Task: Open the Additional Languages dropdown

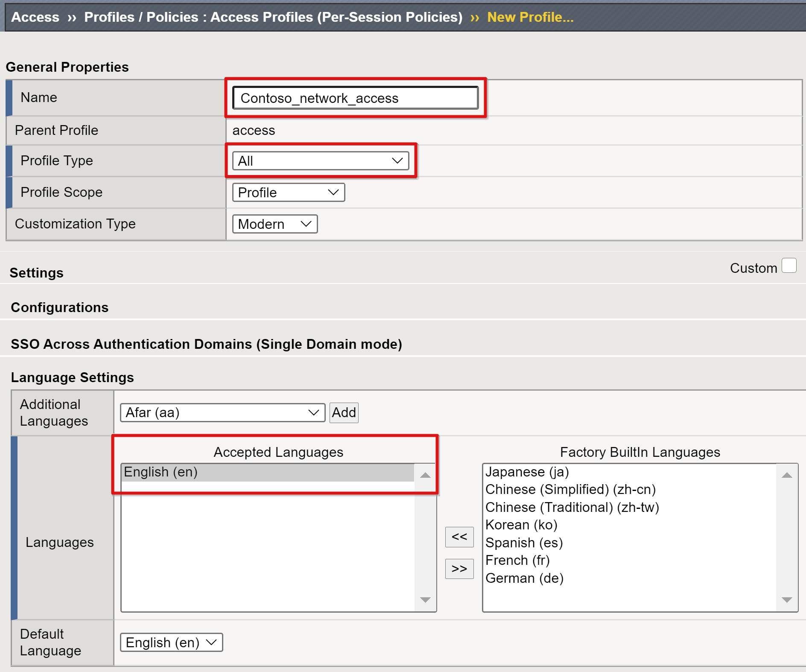Action: click(222, 413)
